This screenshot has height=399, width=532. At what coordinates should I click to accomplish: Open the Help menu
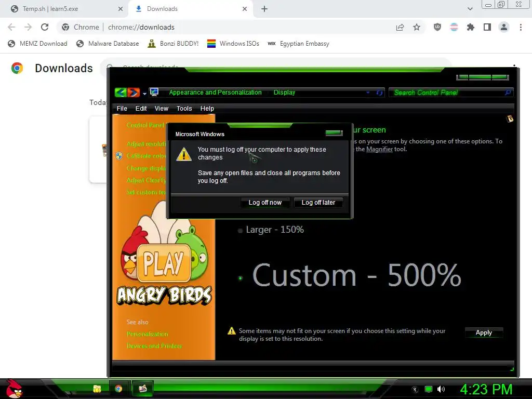[207, 108]
